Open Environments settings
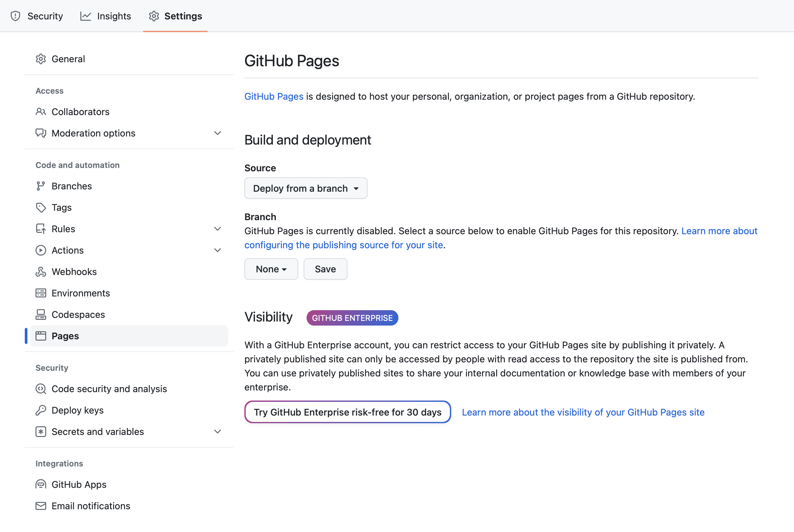Image resolution: width=794 pixels, height=532 pixels. point(129,293)
